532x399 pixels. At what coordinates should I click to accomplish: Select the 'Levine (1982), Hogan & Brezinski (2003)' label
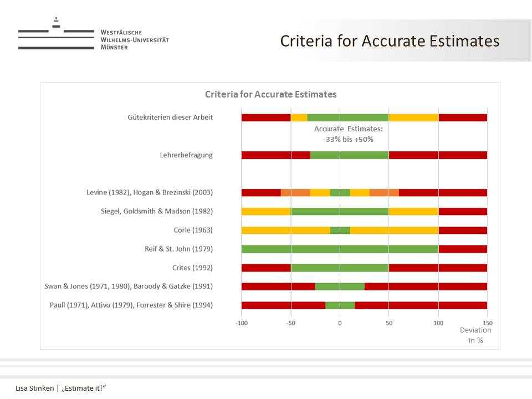tap(150, 192)
